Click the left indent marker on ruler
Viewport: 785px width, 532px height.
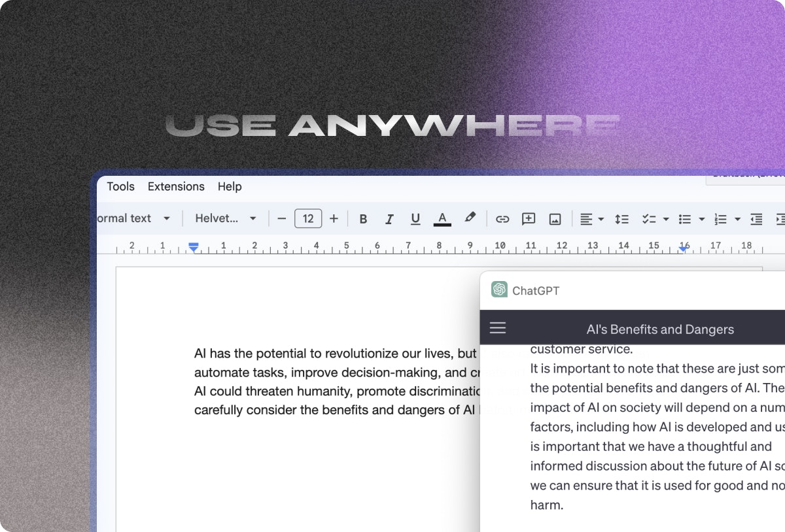coord(193,247)
